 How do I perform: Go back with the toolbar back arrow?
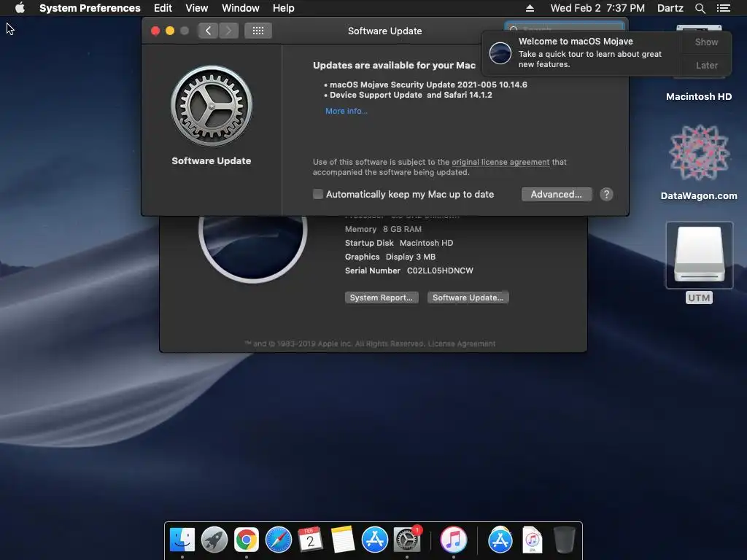pos(208,31)
